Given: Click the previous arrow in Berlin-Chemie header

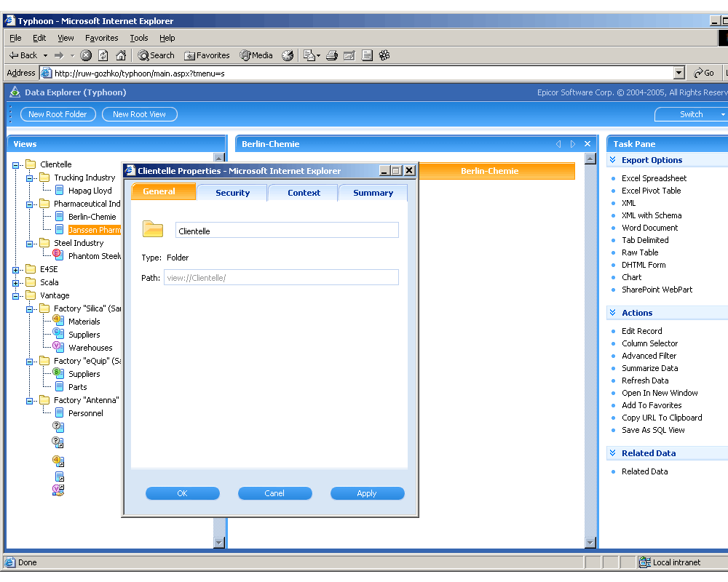Looking at the screenshot, I should point(558,144).
